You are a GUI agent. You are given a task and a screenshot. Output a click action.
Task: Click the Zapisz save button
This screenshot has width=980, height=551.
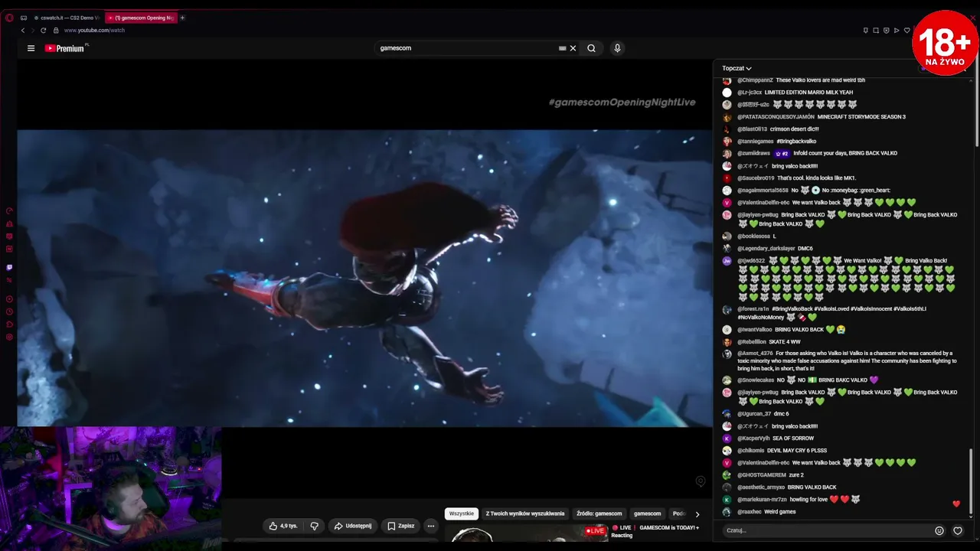pos(401,526)
